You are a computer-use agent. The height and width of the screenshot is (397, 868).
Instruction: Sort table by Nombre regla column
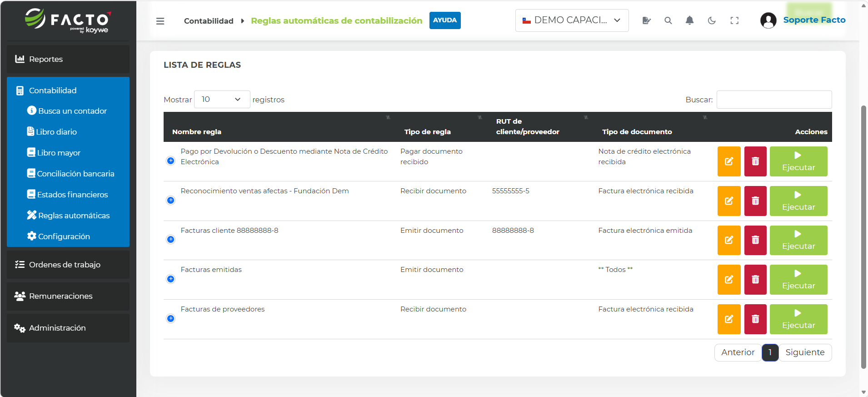pos(280,127)
